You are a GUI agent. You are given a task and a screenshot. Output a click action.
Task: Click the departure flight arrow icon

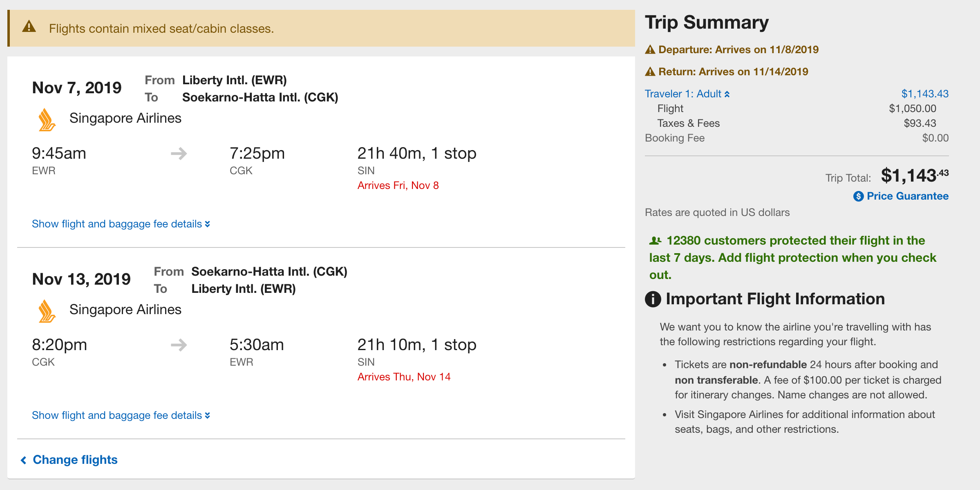point(179,154)
